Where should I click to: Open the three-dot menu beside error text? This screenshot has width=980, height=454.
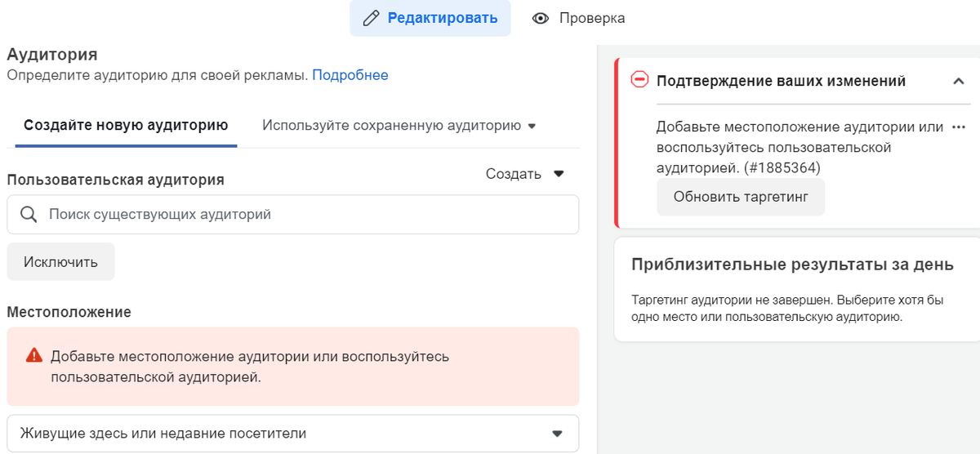coord(959,127)
